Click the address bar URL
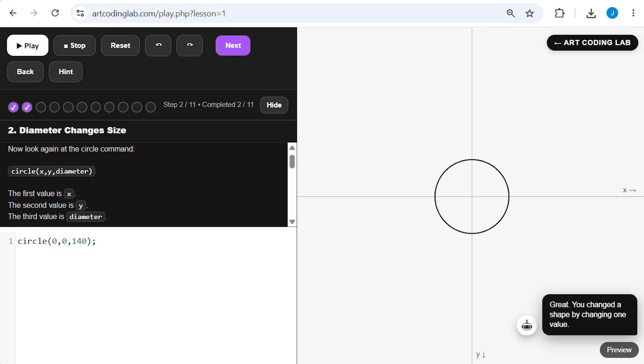This screenshot has width=644, height=364. click(159, 13)
